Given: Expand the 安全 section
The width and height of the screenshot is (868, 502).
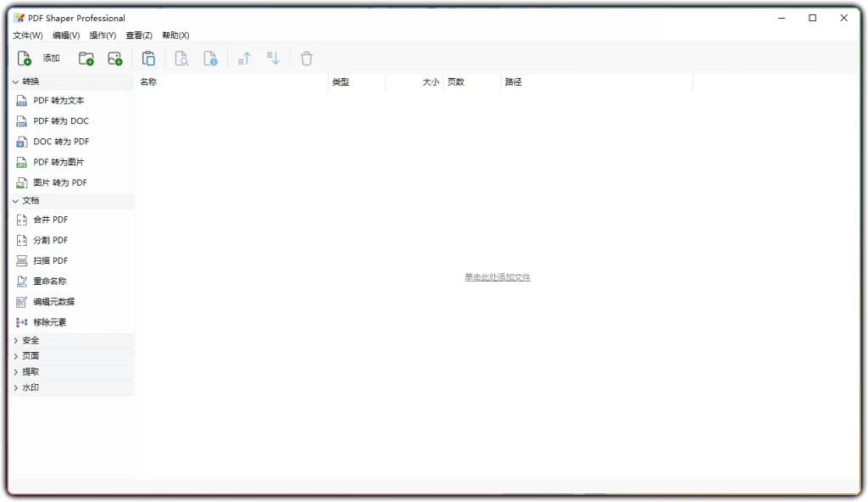Looking at the screenshot, I should [28, 339].
